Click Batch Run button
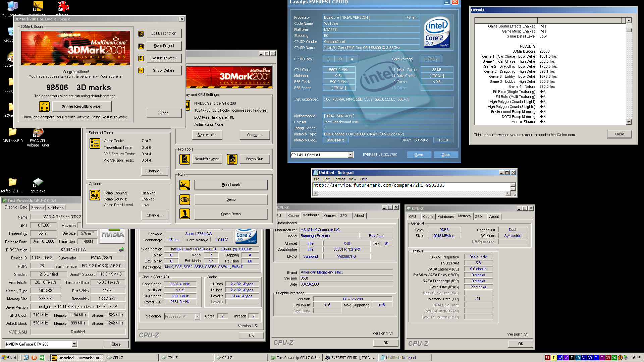The image size is (644, 362). pyautogui.click(x=255, y=159)
